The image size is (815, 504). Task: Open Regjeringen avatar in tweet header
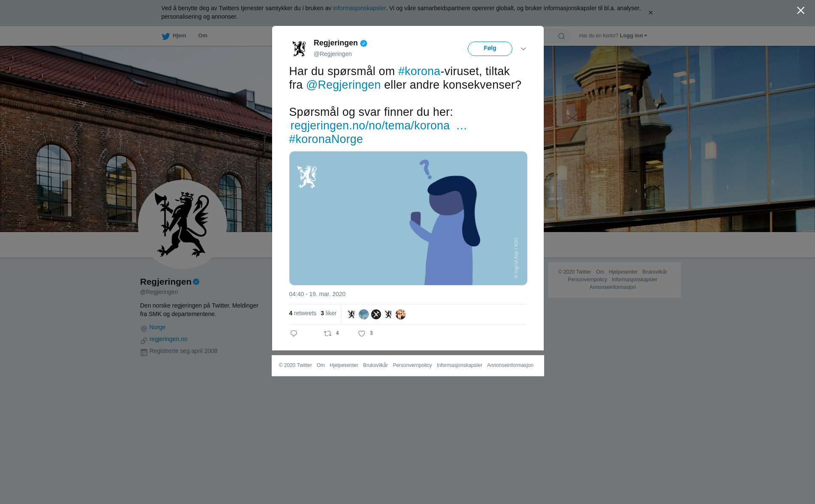299,48
